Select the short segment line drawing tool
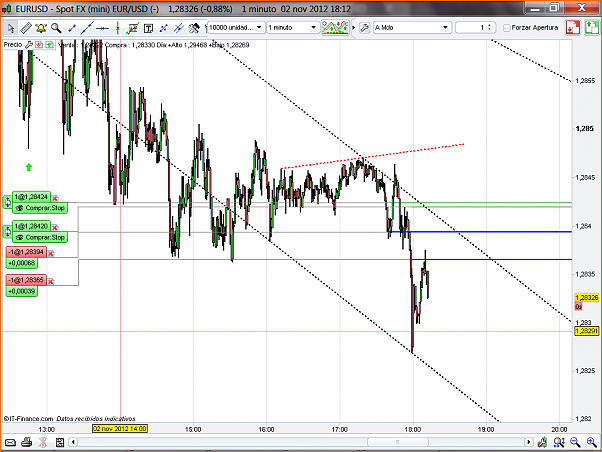The width and height of the screenshot is (602, 452). [x=72, y=28]
